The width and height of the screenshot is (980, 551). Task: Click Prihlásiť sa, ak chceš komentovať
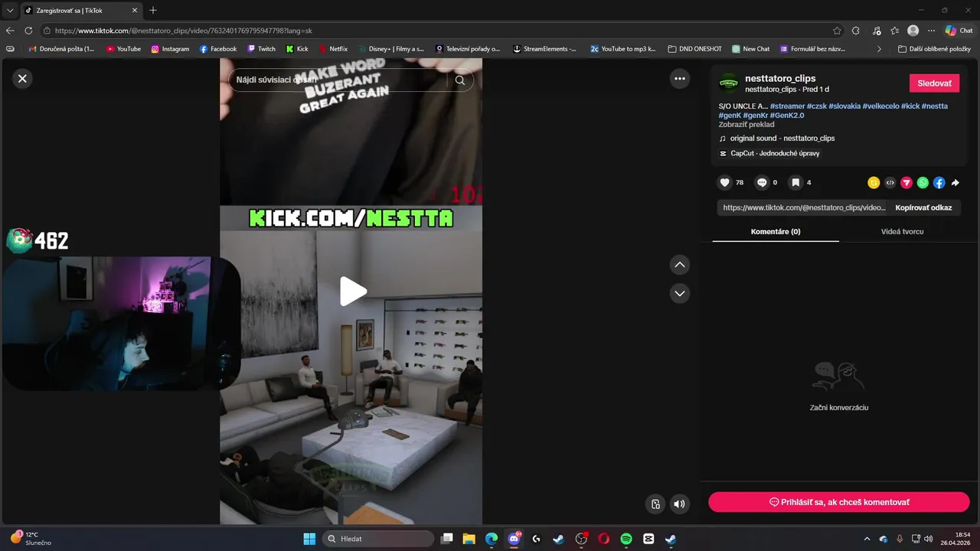click(839, 502)
